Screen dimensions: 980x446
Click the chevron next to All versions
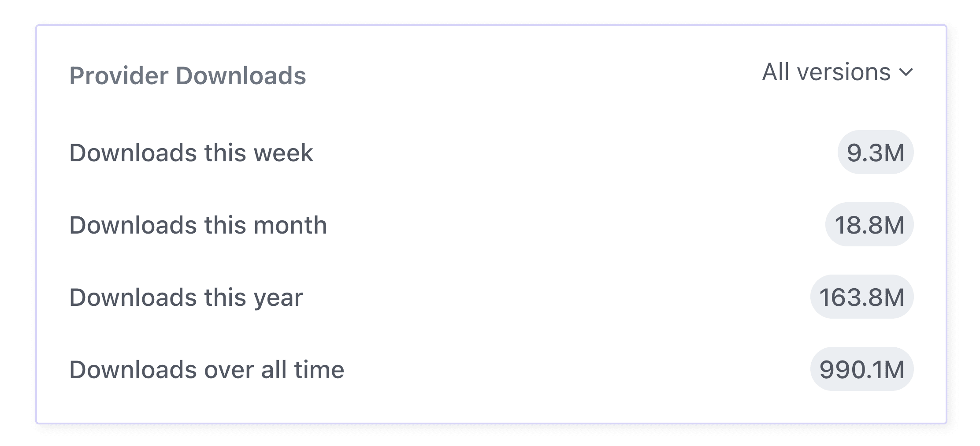pyautogui.click(x=906, y=73)
